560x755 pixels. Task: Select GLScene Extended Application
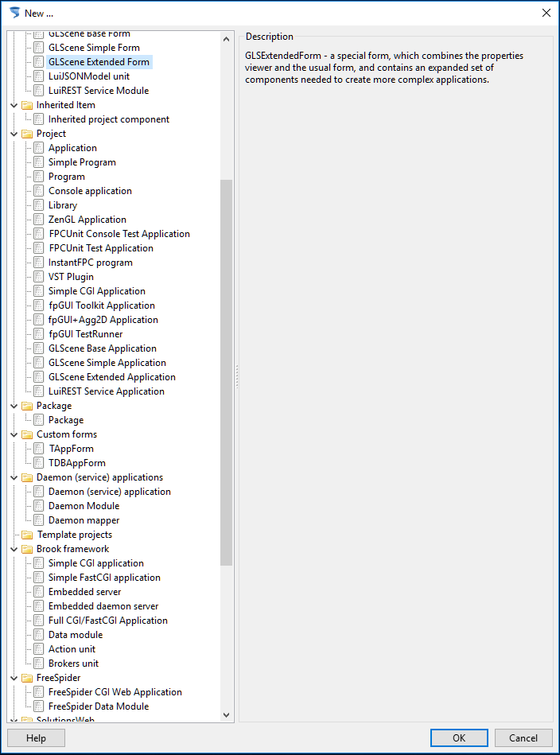coord(112,377)
